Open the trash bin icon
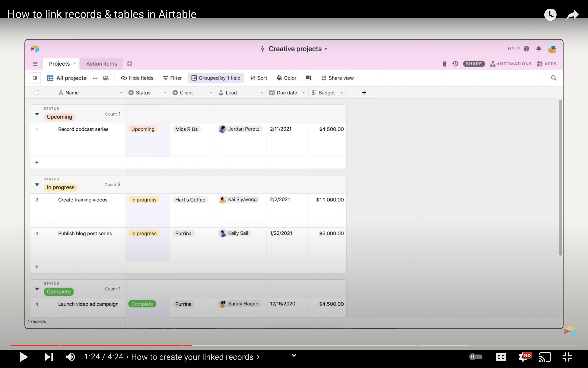The width and height of the screenshot is (588, 368). pyautogui.click(x=444, y=64)
